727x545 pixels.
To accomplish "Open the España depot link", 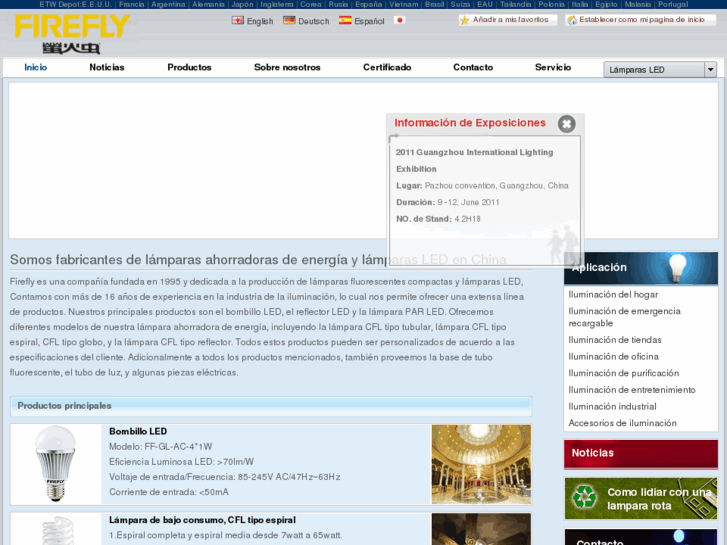I will click(x=369, y=4).
